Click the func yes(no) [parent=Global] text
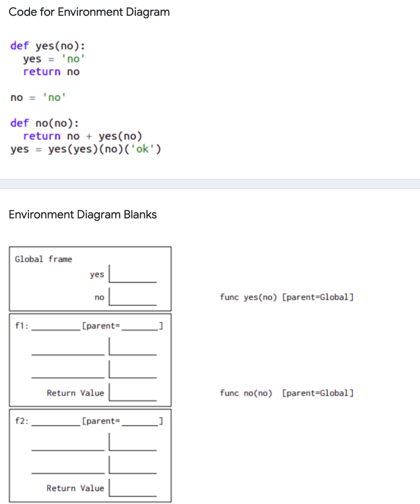This screenshot has width=420, height=504. [x=287, y=297]
